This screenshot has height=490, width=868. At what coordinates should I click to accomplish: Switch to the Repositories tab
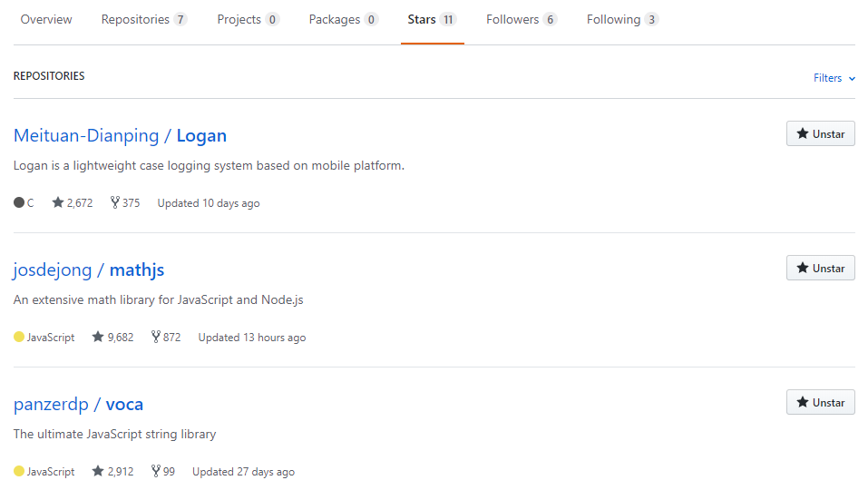click(144, 19)
